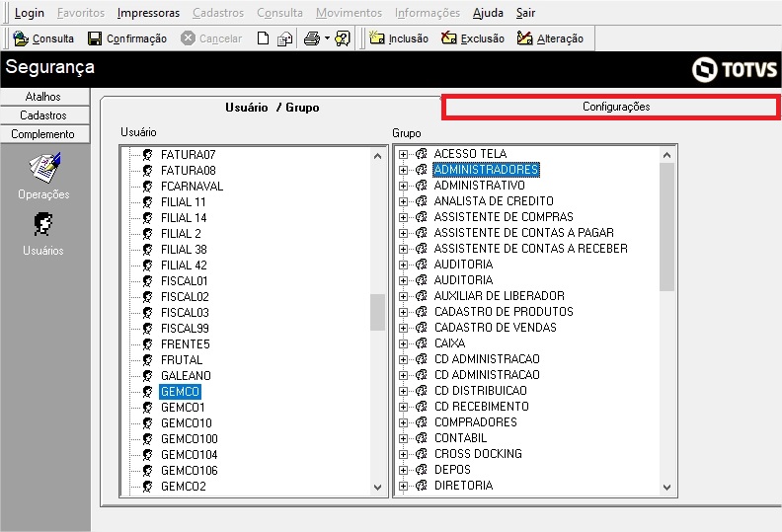This screenshot has width=782, height=532.
Task: Open the Ajuda menu
Action: pos(488,13)
